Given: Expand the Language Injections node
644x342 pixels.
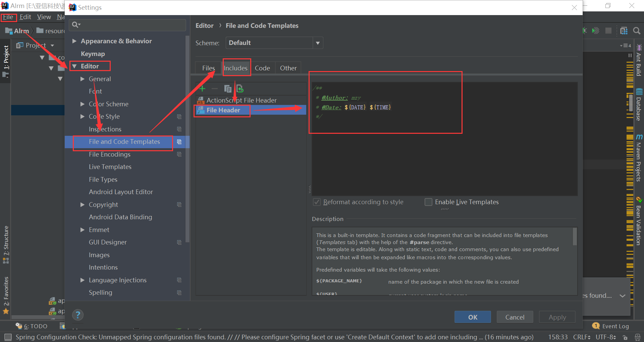Looking at the screenshot, I should [x=83, y=280].
